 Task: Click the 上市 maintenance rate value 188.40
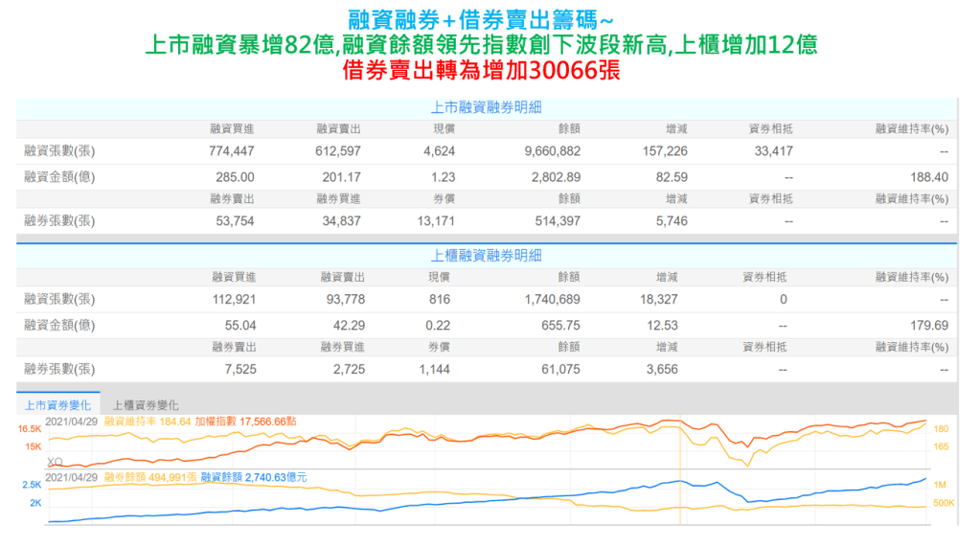pyautogui.click(x=929, y=177)
